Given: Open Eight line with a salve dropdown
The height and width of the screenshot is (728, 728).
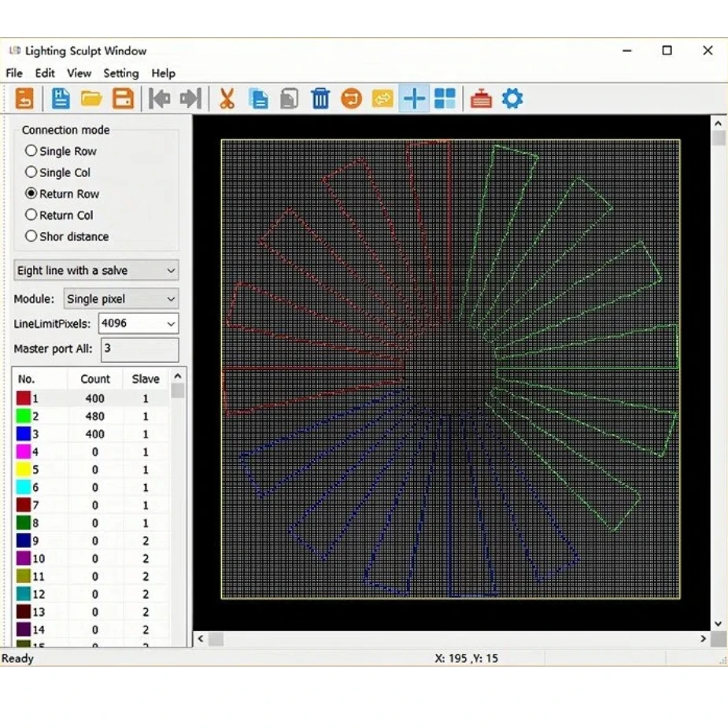Looking at the screenshot, I should click(96, 270).
